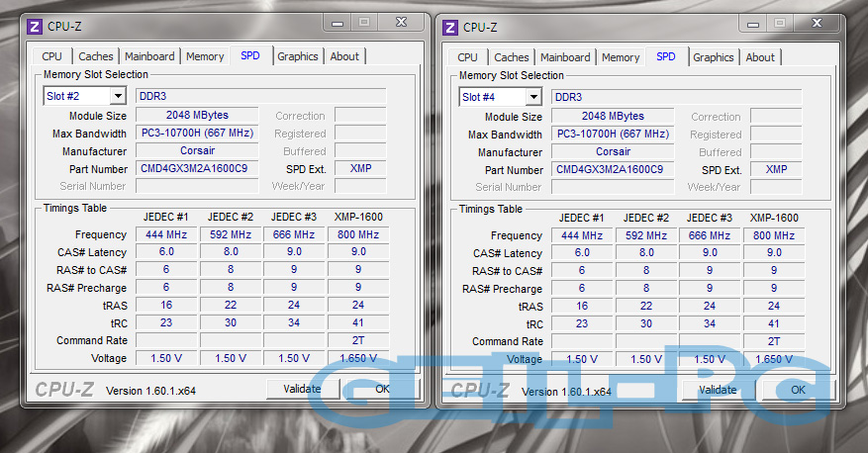The image size is (868, 453).
Task: Click JEDEC #2 CAS# Latency 8.0 in right window
Action: (646, 253)
